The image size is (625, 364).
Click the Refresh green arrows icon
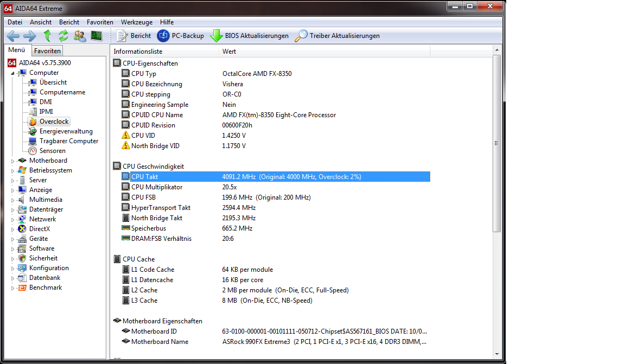coord(63,36)
